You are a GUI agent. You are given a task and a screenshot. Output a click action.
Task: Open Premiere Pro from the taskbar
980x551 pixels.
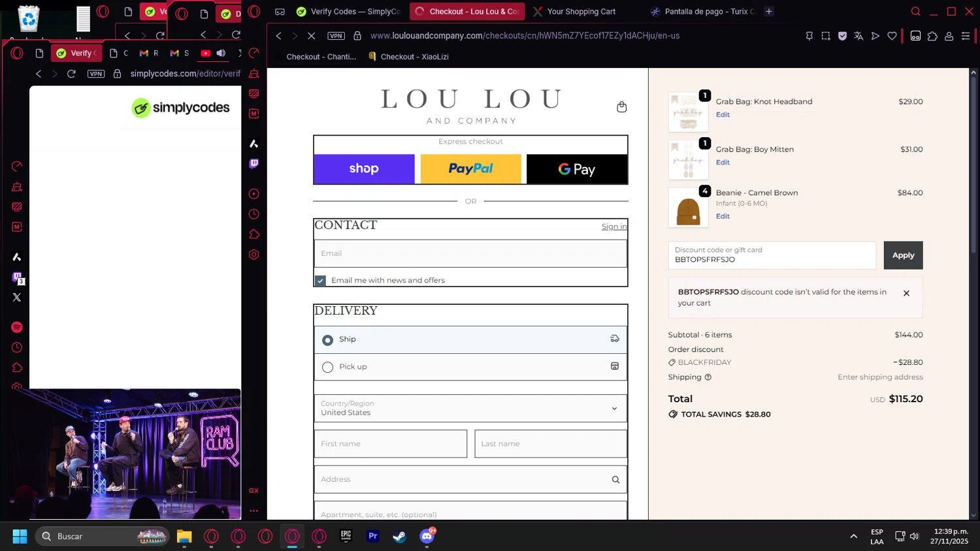point(372,537)
